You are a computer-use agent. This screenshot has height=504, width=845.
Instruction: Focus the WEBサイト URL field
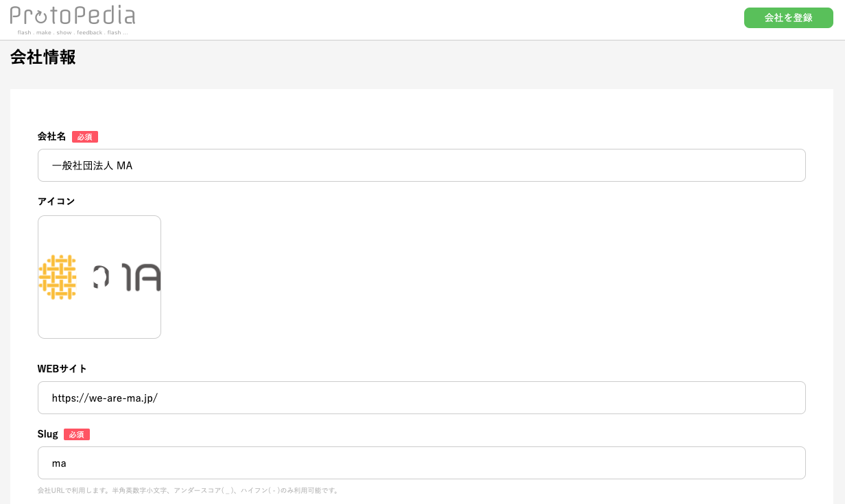(422, 398)
